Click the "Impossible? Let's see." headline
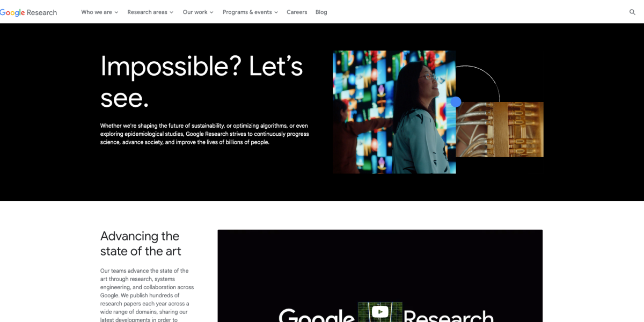This screenshot has height=322, width=644. click(x=201, y=82)
